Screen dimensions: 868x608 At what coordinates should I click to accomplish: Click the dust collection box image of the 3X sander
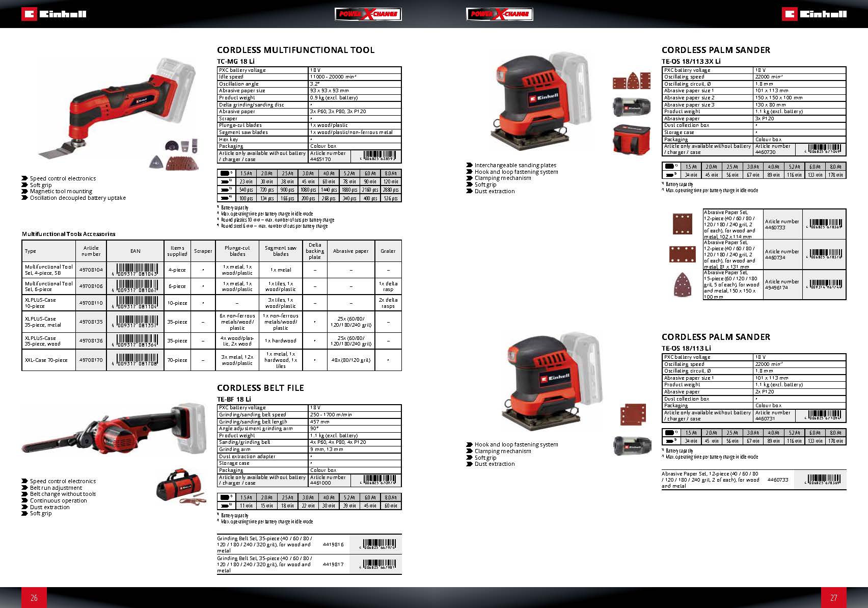(632, 107)
